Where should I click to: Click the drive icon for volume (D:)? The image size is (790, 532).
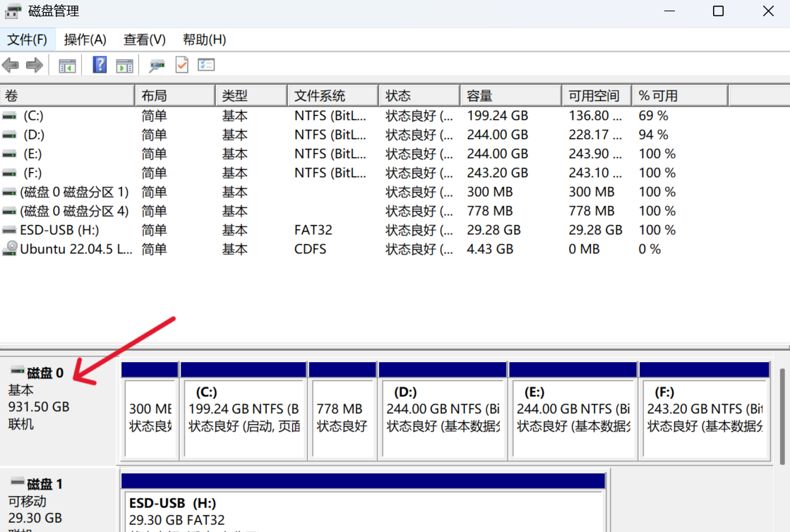pyautogui.click(x=9, y=135)
